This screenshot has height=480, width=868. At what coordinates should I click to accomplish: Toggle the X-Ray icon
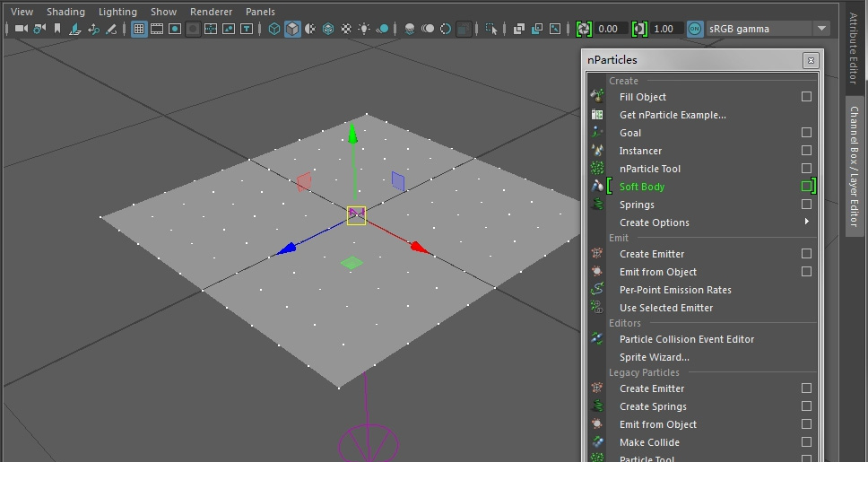click(518, 29)
